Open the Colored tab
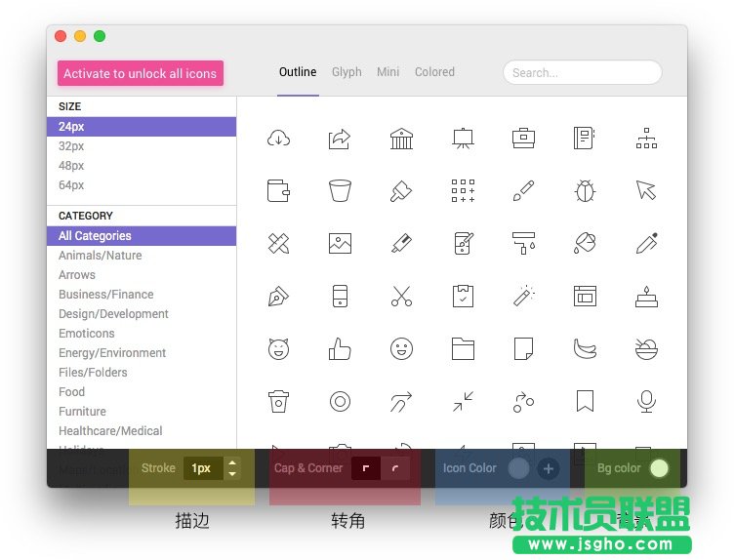This screenshot has height=560, width=734. (434, 72)
